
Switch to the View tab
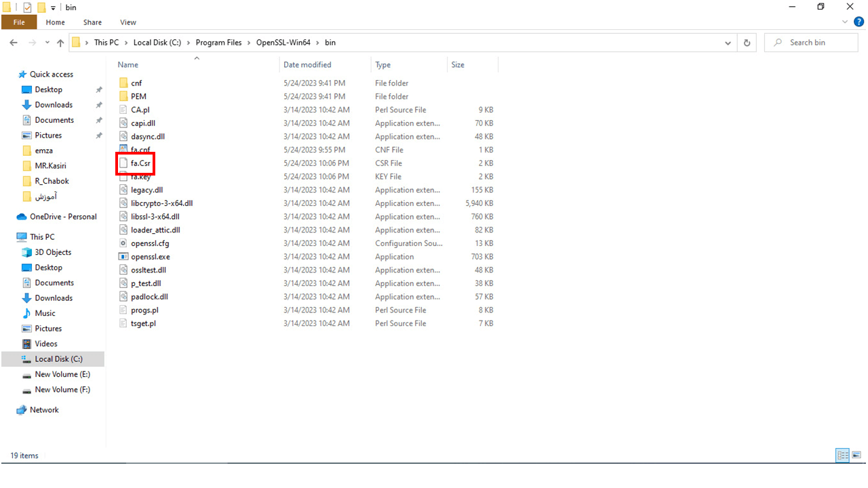point(127,22)
